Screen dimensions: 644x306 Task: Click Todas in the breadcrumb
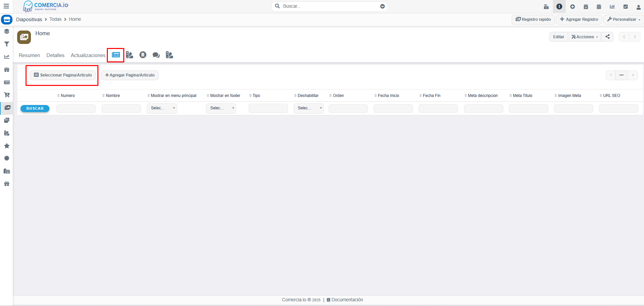tap(55, 19)
